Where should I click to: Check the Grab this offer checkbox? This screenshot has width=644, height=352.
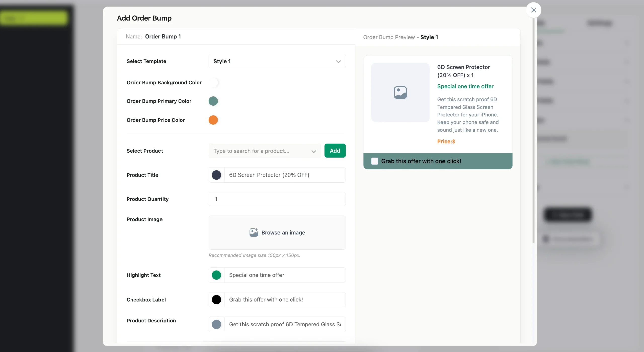coord(375,161)
